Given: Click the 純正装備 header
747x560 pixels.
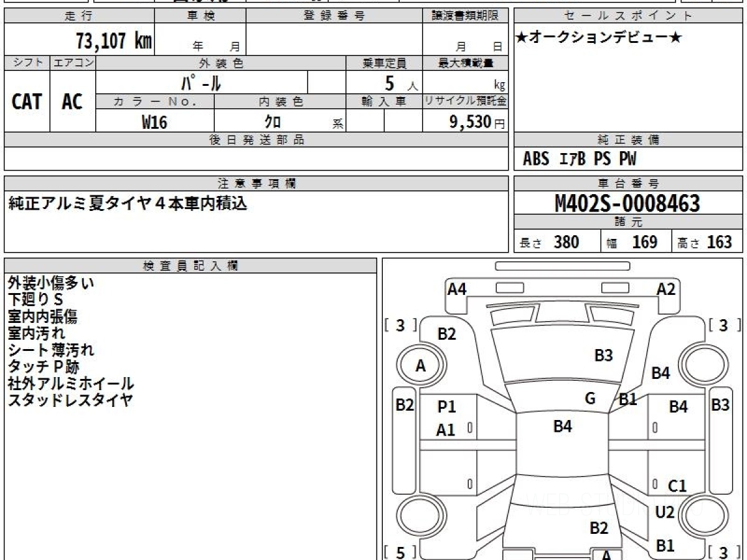Looking at the screenshot, I should [x=628, y=140].
